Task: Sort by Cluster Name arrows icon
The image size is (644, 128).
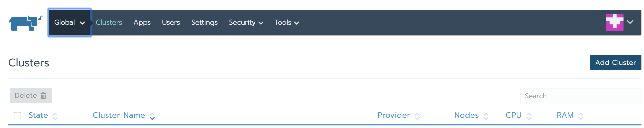Action: [x=152, y=116]
